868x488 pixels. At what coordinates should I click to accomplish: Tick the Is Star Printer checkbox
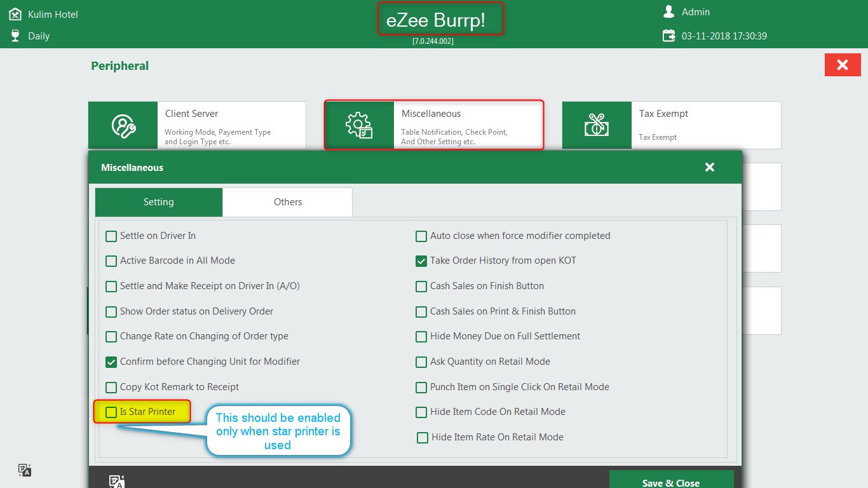(111, 412)
